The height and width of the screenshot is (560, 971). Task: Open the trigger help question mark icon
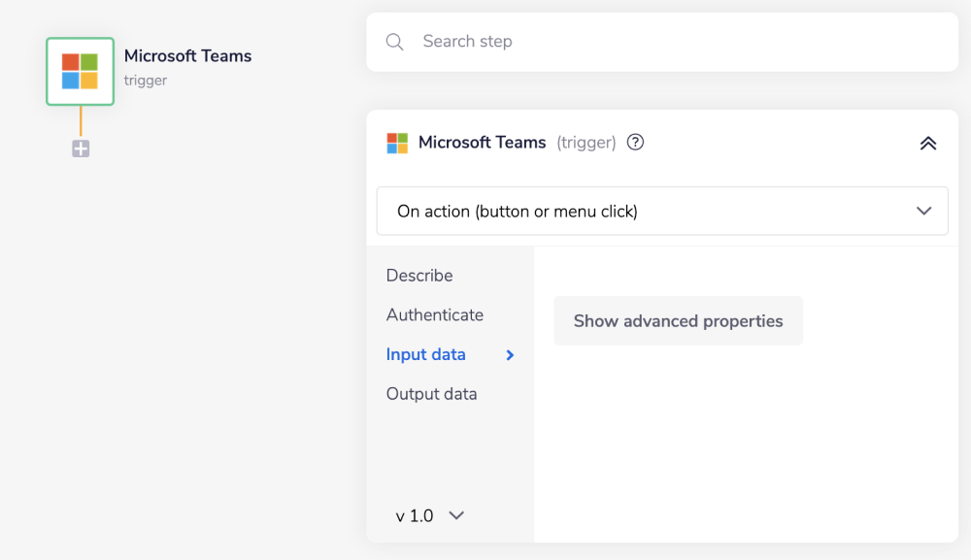click(635, 142)
